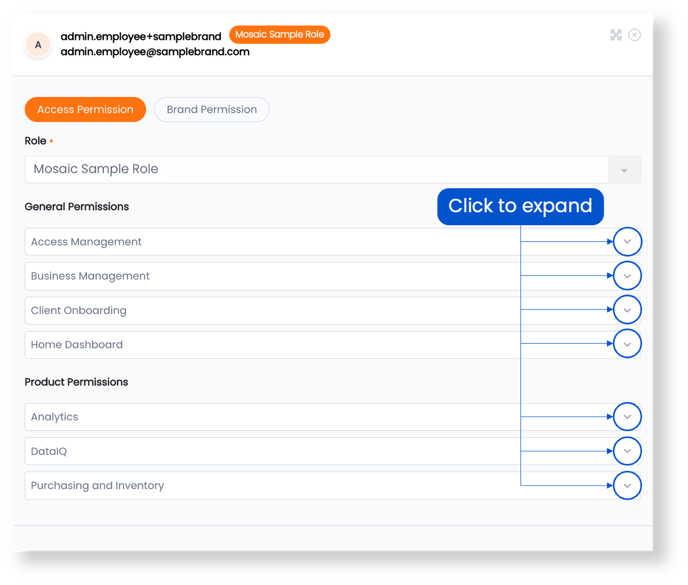The width and height of the screenshot is (688, 585).
Task: Expand Business Management chevron
Action: coord(627,276)
